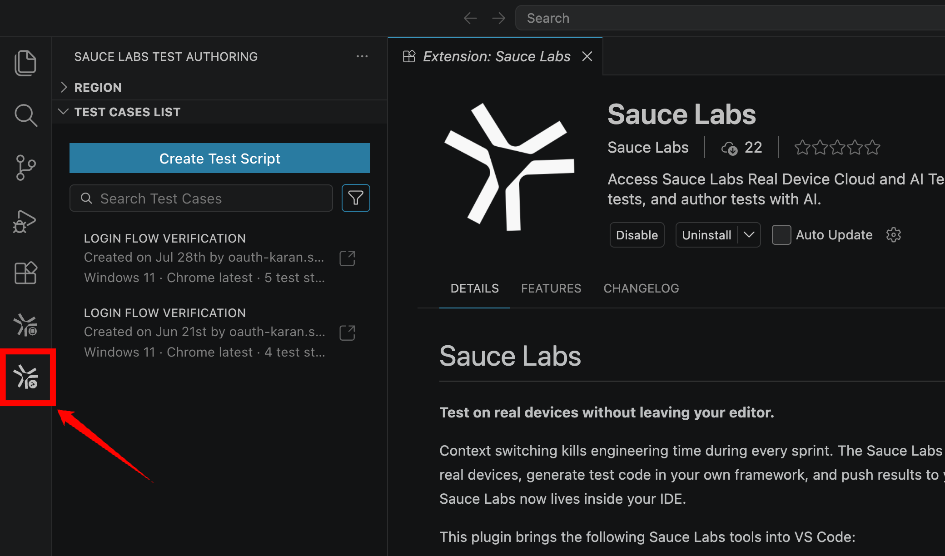Switch to the DETAILS tab

[x=474, y=289]
